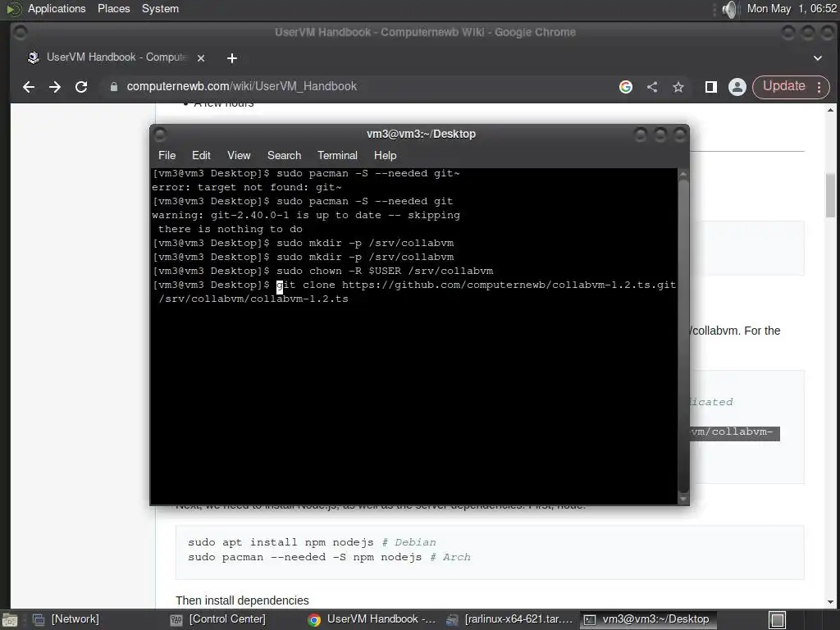The image size is (840, 630).
Task: Click the terminal title 'vm3@vm3:~/Desktop'
Action: point(421,134)
